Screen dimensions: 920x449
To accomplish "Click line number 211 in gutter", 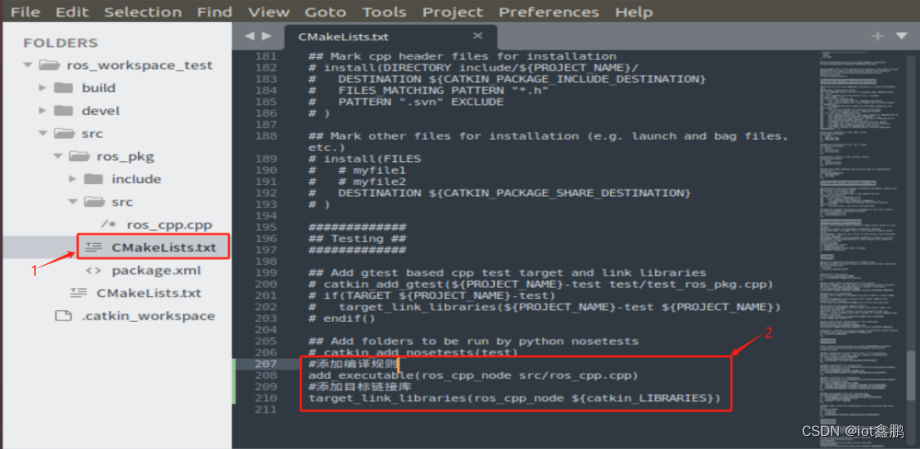I will tap(266, 410).
